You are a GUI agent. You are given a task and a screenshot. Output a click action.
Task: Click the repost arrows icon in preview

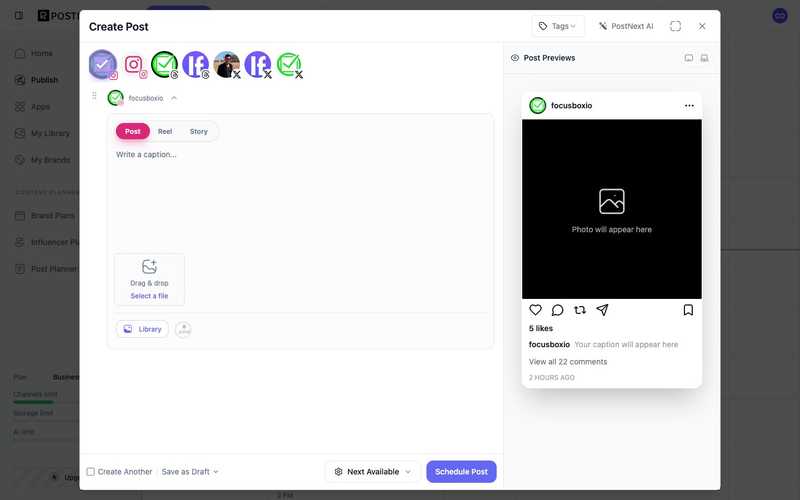coord(580,310)
